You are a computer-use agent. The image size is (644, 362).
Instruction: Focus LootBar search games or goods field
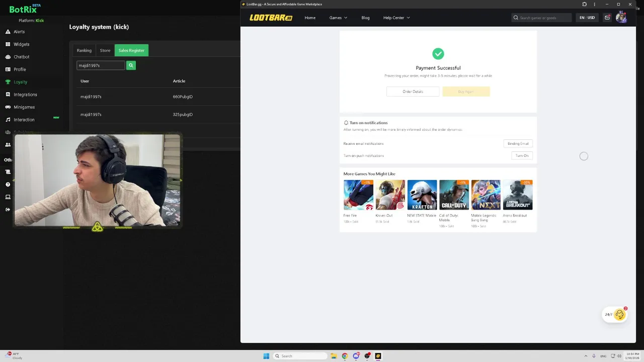[x=542, y=18]
